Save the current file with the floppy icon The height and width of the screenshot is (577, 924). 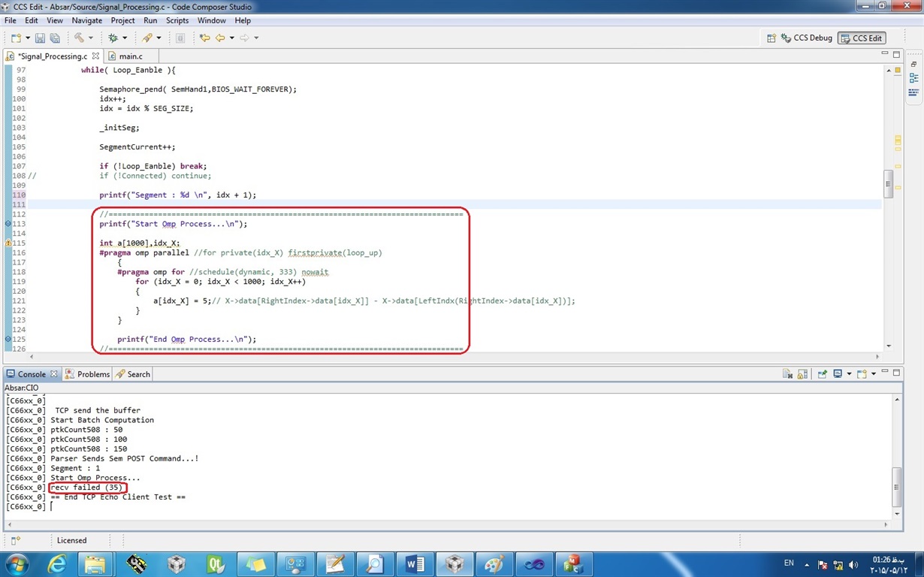(x=41, y=38)
